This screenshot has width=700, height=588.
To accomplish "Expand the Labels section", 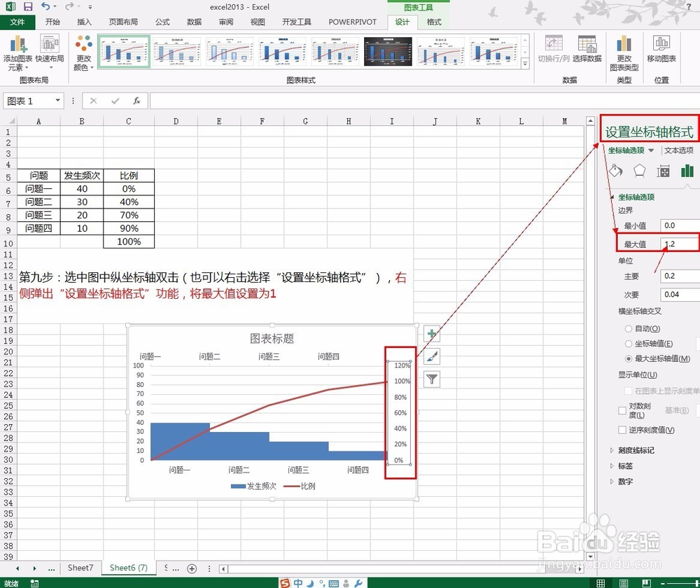I will 612,466.
